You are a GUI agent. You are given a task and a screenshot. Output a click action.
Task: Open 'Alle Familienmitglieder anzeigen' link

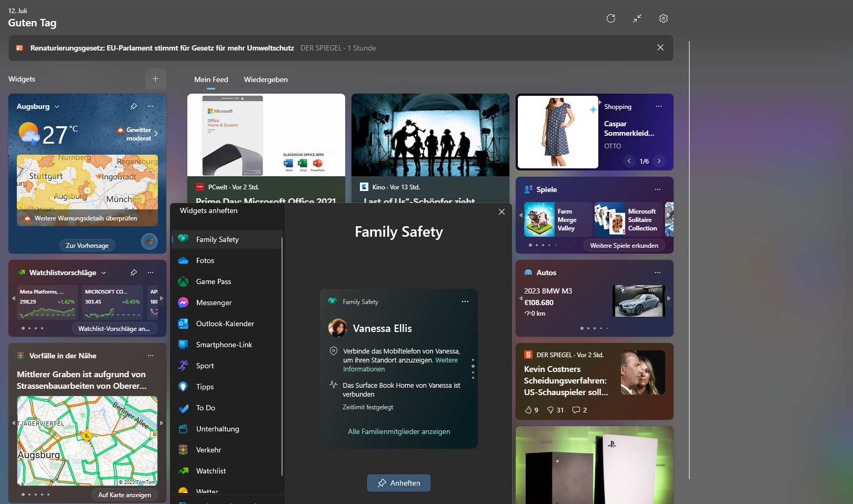398,431
